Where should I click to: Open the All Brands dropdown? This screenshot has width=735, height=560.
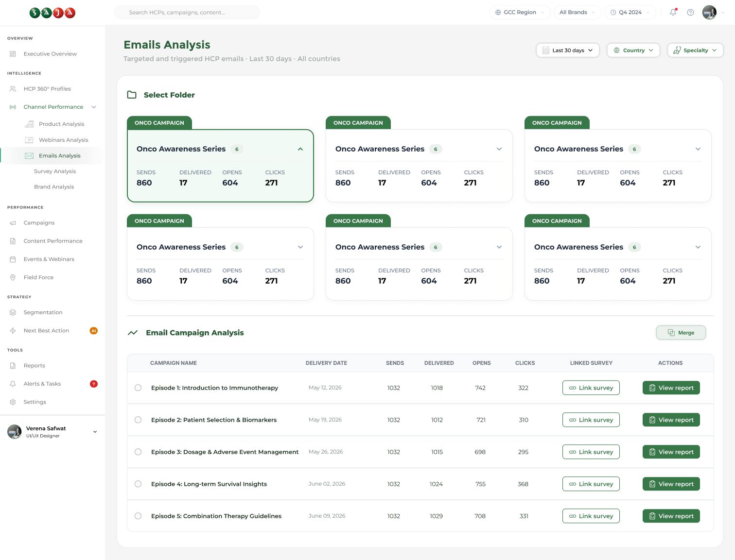click(577, 13)
